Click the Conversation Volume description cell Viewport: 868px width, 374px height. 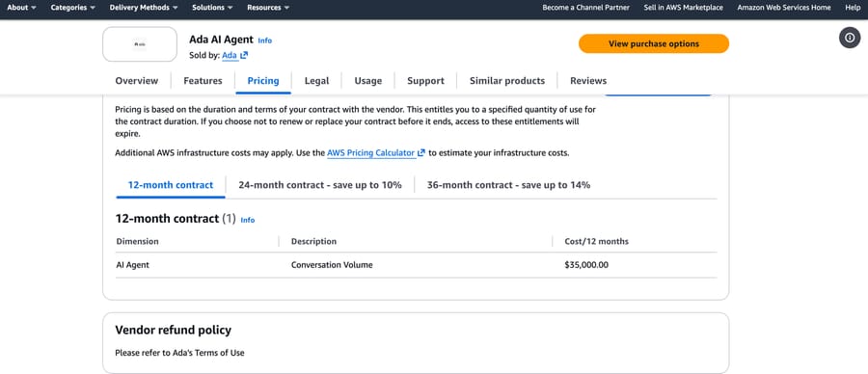[x=332, y=265]
